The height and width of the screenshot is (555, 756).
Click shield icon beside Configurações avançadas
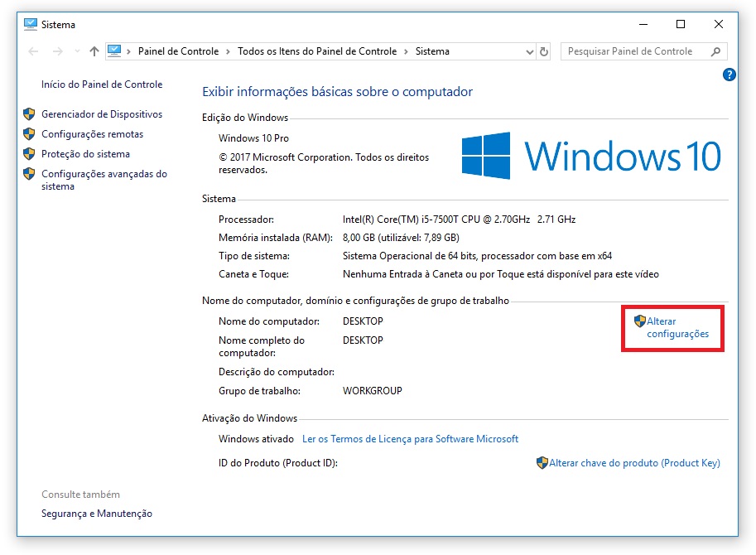click(x=29, y=174)
